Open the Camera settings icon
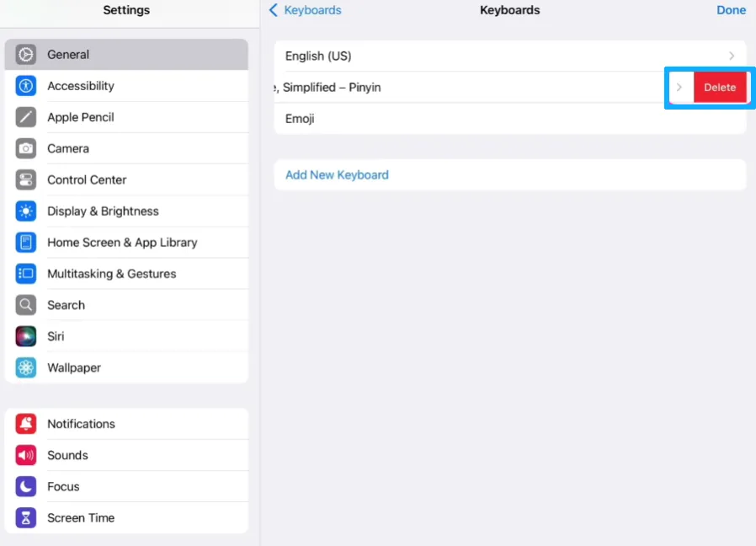Screen dimensions: 756x546 coord(25,147)
